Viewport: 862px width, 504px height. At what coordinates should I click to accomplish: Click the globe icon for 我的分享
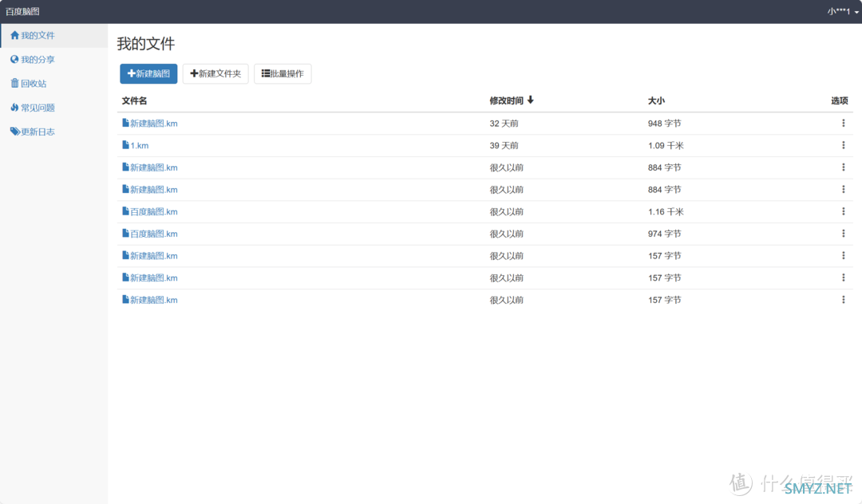[14, 60]
